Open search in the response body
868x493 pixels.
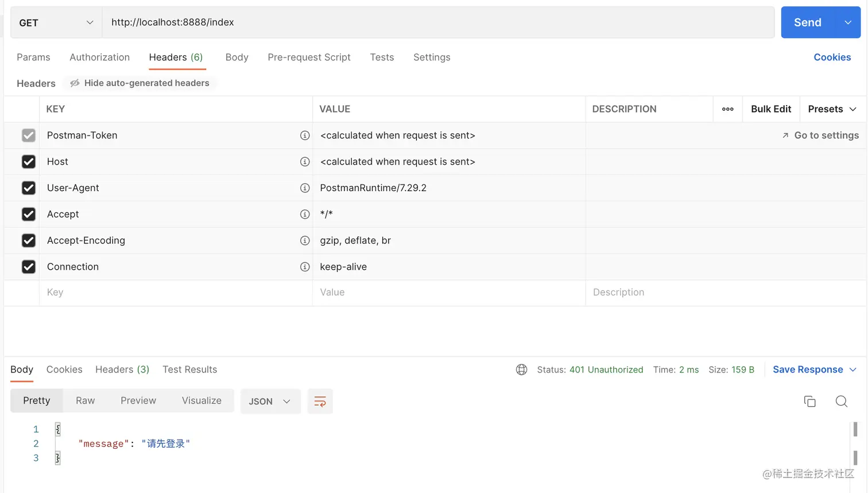(x=841, y=401)
